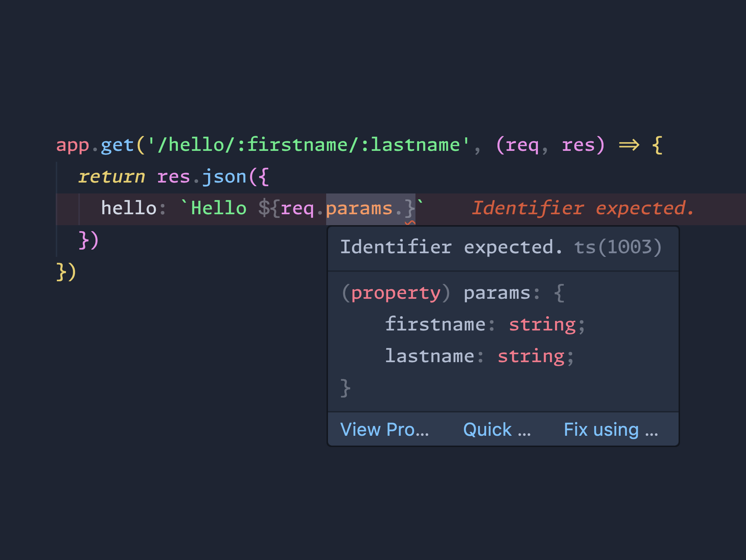This screenshot has height=560, width=746.
Task: Click the 'return' keyword
Action: (112, 177)
